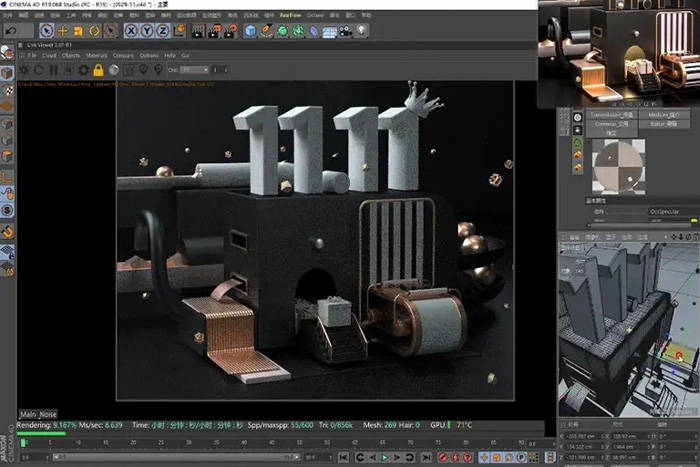This screenshot has width=700, height=467.
Task: Toggle the X axis lock
Action: 132,31
